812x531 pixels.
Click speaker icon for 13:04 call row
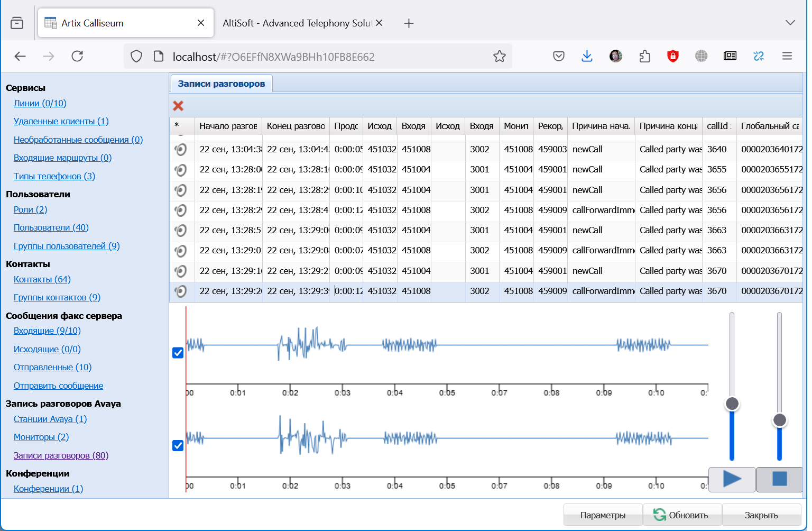point(181,150)
